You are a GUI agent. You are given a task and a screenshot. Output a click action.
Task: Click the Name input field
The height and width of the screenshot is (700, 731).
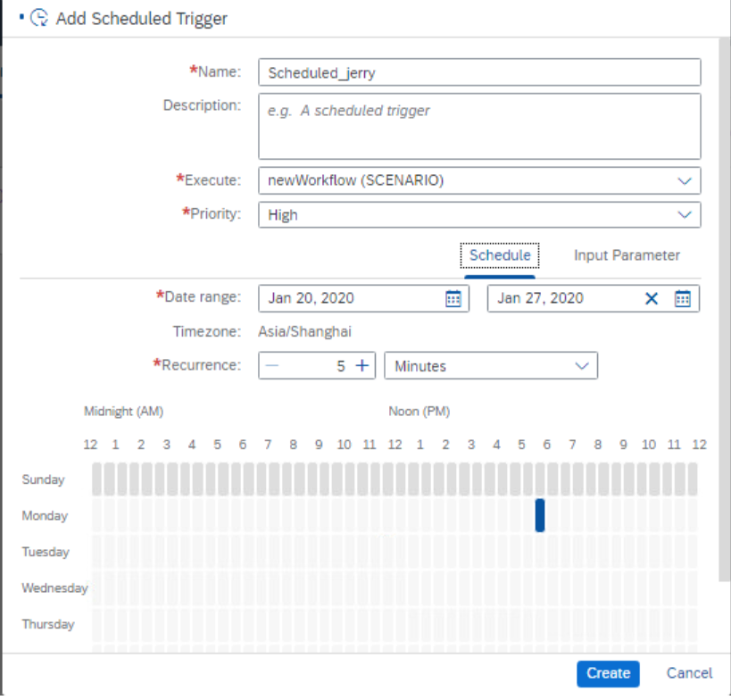pos(478,73)
